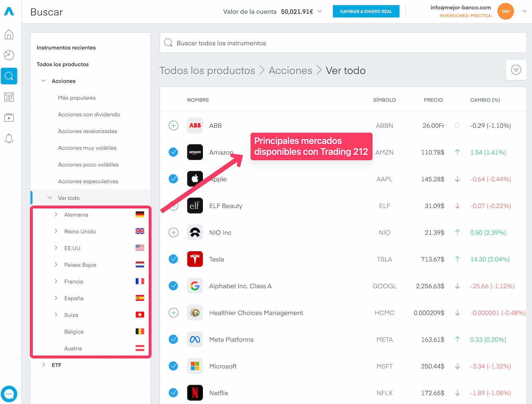Open the home icon in the sidebar
The image size is (532, 404).
click(9, 35)
